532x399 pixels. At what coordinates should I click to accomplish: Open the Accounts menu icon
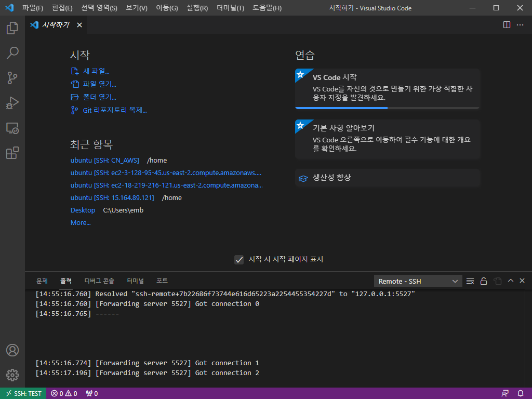click(x=12, y=350)
